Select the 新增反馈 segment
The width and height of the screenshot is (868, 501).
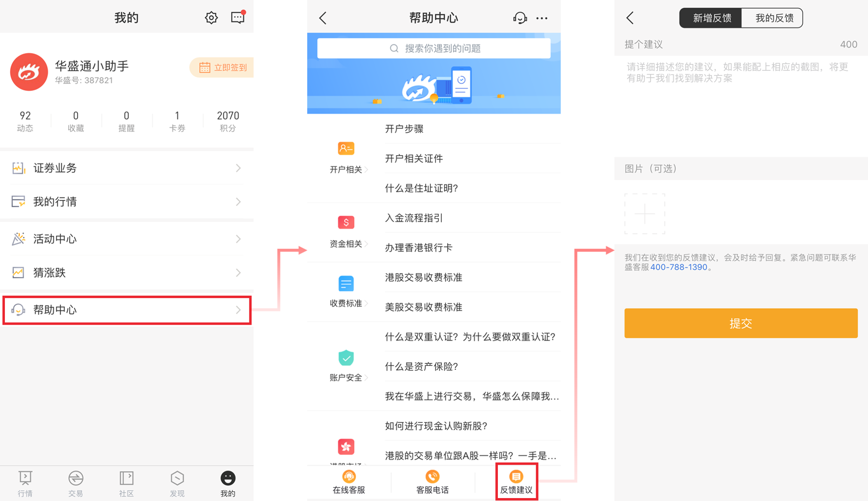(x=711, y=18)
